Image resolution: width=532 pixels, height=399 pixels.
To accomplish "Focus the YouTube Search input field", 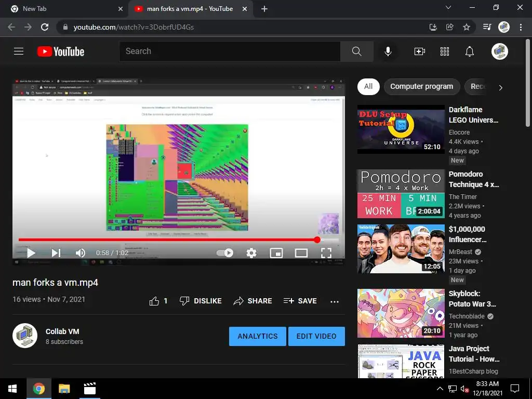I will (230, 51).
